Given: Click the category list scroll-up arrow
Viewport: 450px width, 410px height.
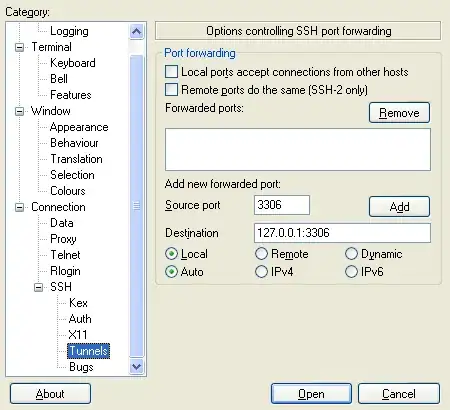Looking at the screenshot, I should coord(136,32).
